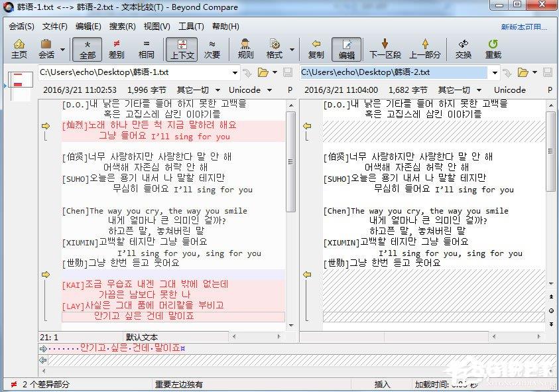Click the left pane scroll-up arrow
The width and height of the screenshot is (559, 392).
point(291,105)
